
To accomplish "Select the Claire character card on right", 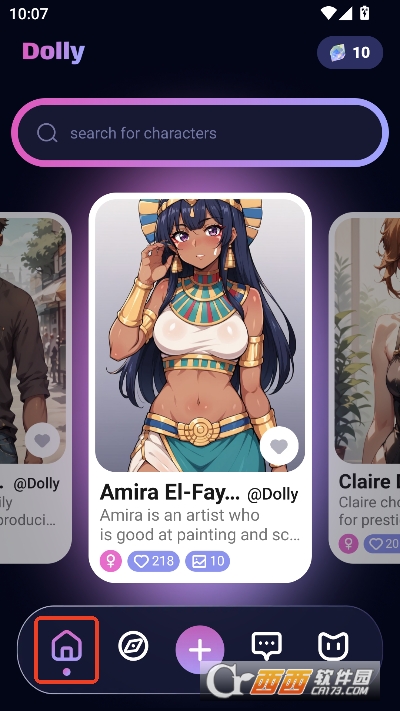I will click(x=364, y=388).
